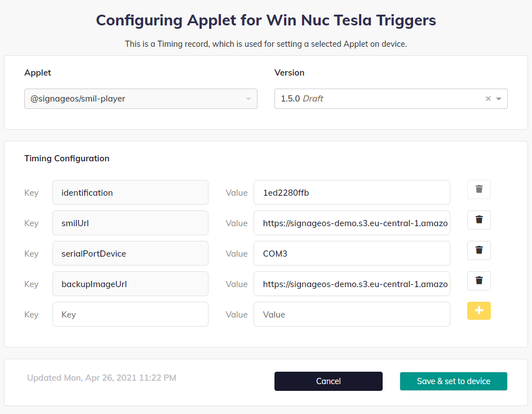Click the backupImageUrl value field
Viewport: 532px width, 414px height.
click(352, 284)
